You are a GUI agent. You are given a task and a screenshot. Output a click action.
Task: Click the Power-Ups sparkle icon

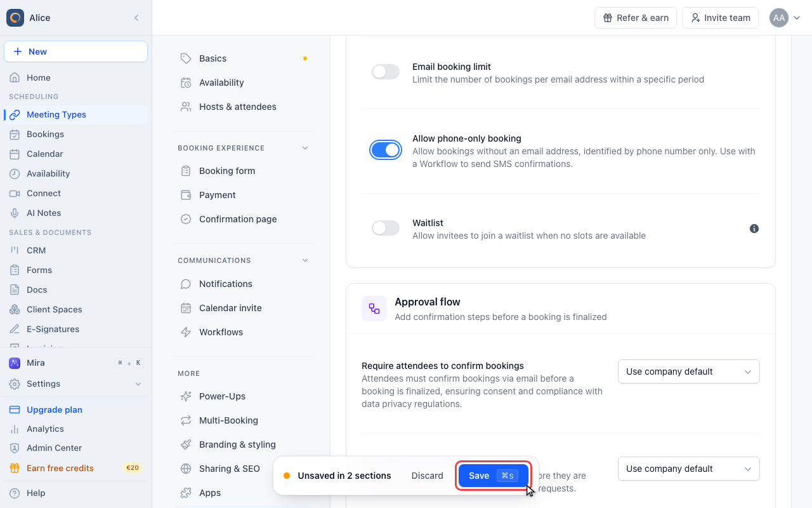coord(186,396)
